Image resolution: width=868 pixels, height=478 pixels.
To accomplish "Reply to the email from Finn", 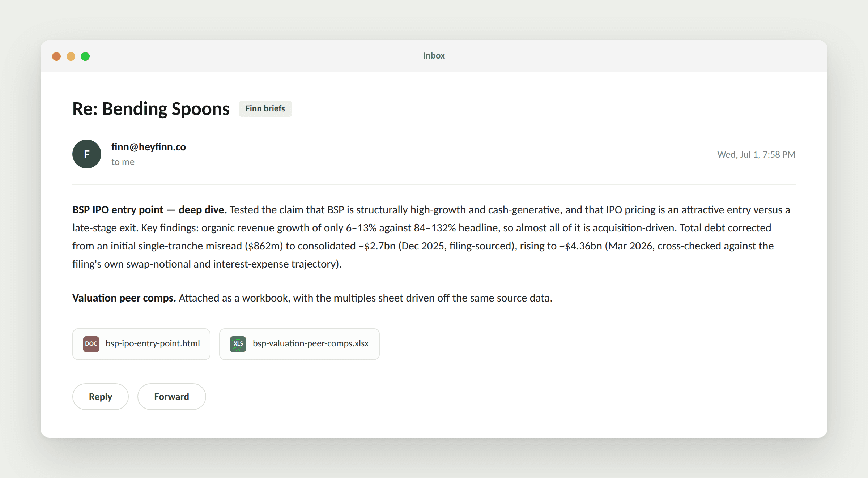I will coord(101,397).
